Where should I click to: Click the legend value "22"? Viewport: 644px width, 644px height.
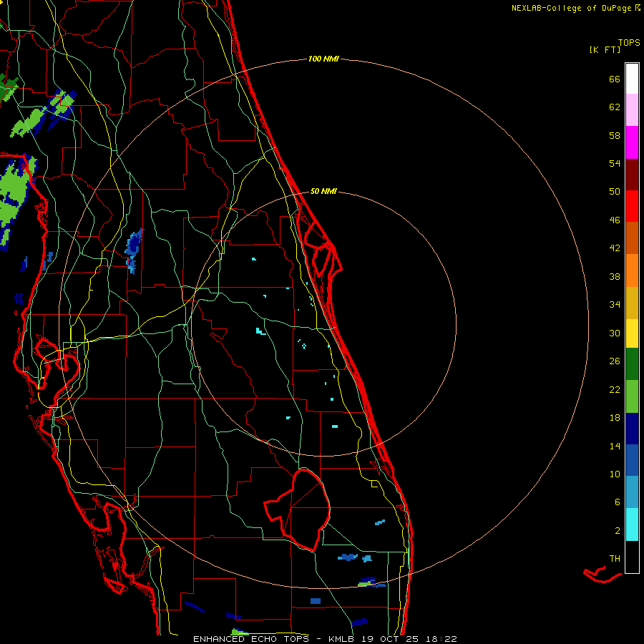[x=615, y=389]
